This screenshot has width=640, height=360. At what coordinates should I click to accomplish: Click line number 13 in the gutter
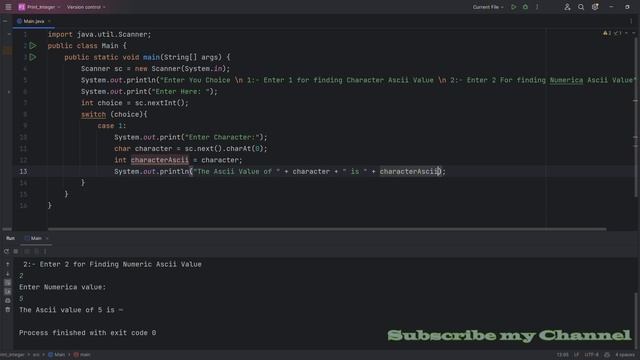click(x=23, y=171)
